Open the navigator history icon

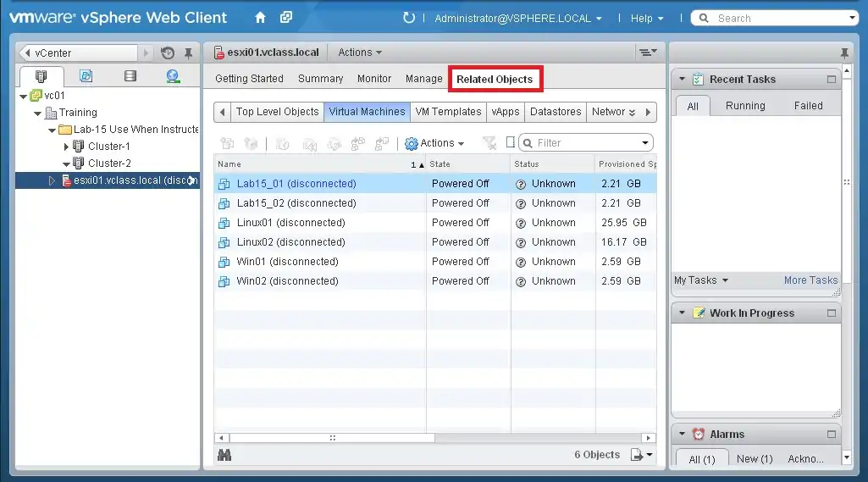(x=168, y=53)
